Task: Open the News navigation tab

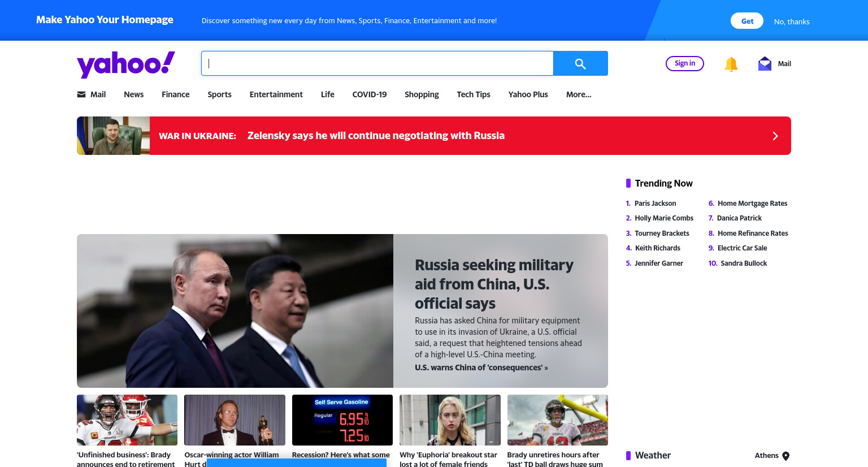Action: [134, 94]
